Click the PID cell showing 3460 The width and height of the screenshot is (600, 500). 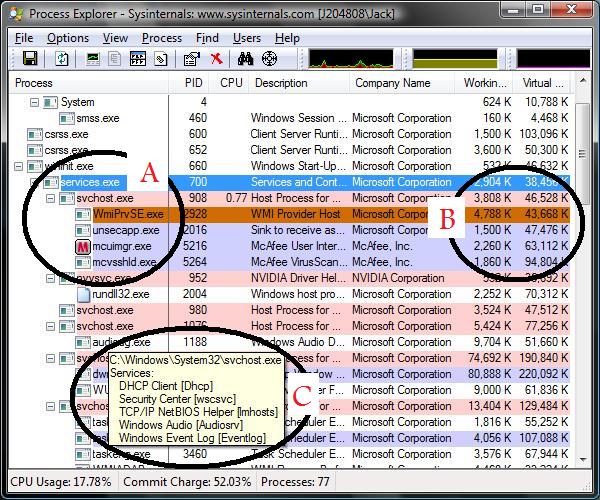pyautogui.click(x=195, y=454)
